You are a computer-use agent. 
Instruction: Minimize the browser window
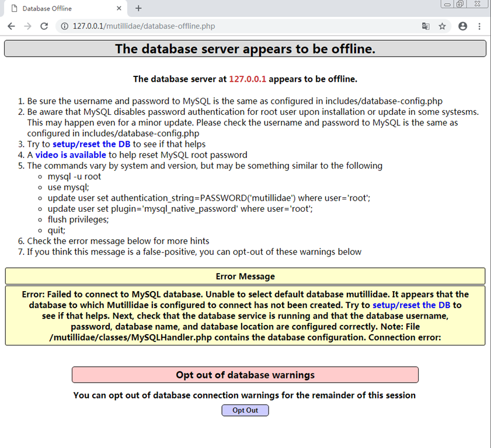coord(447,5)
